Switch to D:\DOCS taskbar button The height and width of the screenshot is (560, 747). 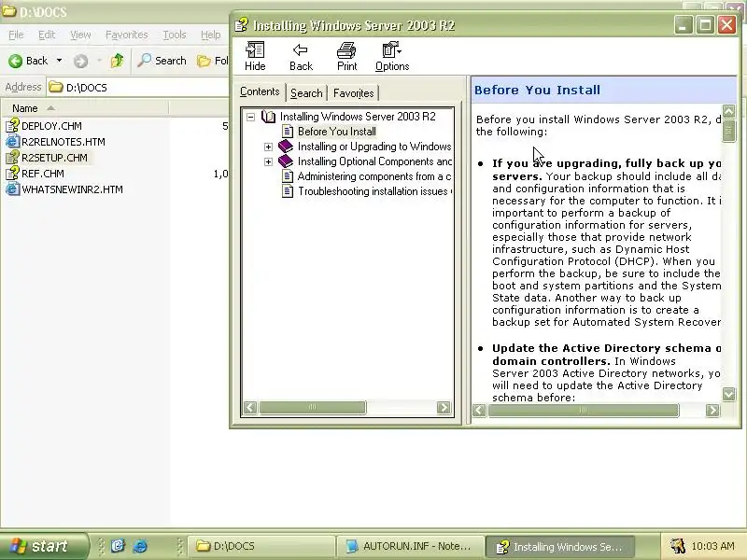[261, 546]
